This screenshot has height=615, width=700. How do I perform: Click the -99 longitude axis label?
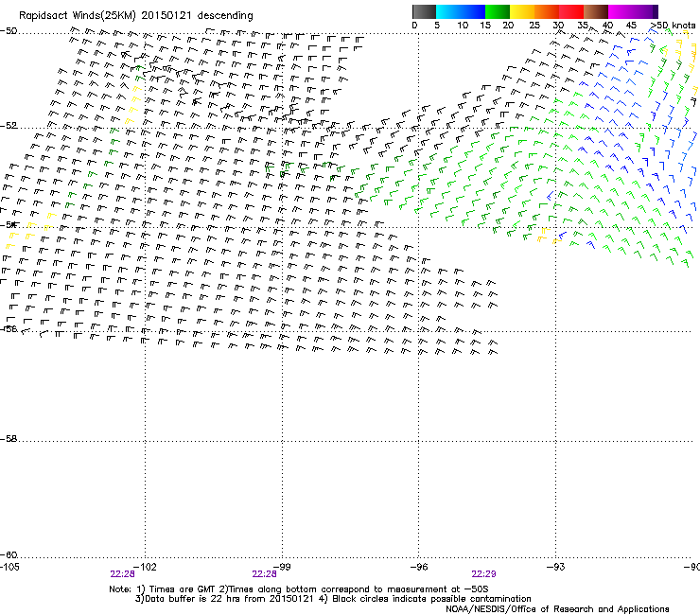[x=282, y=567]
